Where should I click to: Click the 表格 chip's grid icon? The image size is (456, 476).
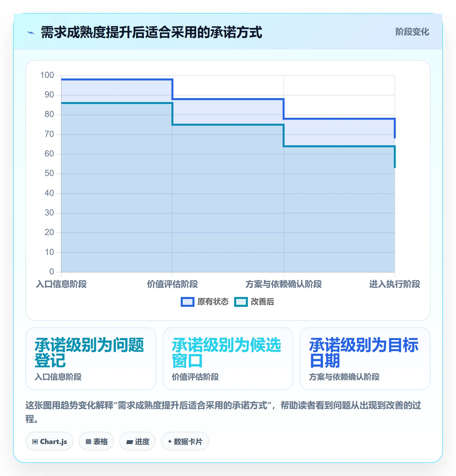[88, 442]
